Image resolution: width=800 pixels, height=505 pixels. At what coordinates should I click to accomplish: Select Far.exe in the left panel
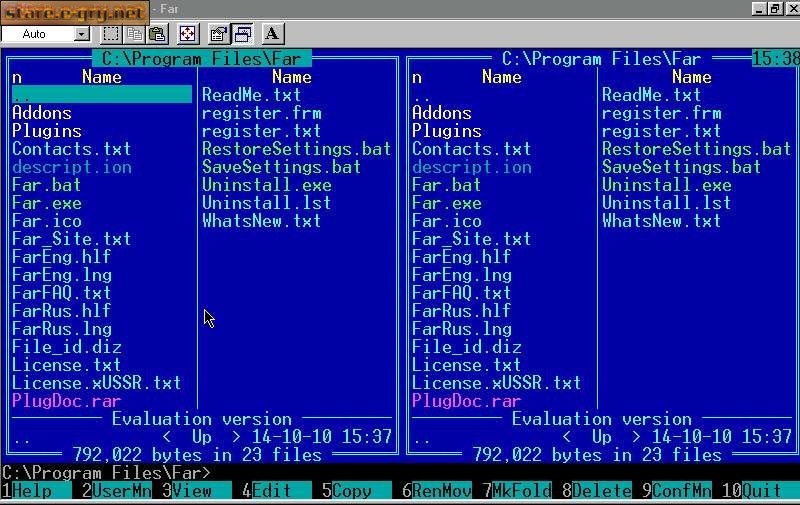[x=46, y=203]
